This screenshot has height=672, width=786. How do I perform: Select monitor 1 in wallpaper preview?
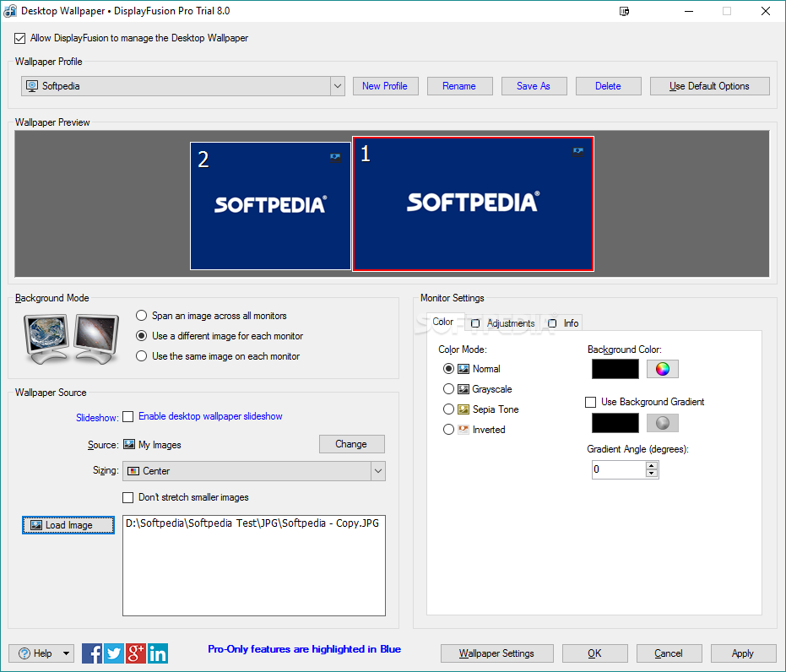473,203
